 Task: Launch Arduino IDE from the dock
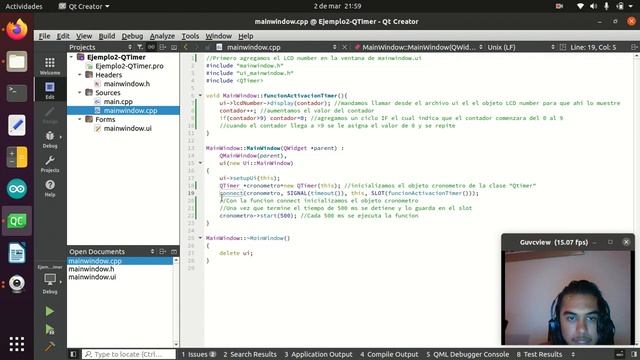(x=17, y=189)
